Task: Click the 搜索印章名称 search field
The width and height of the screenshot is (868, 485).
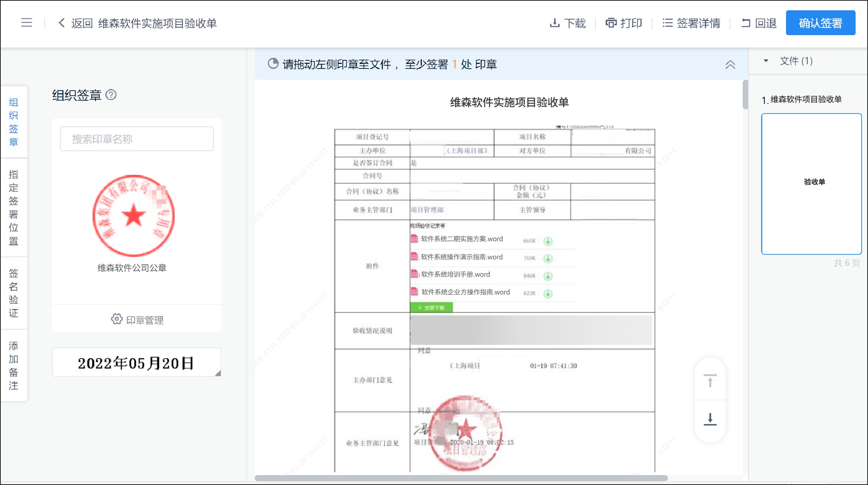Action: [137, 139]
